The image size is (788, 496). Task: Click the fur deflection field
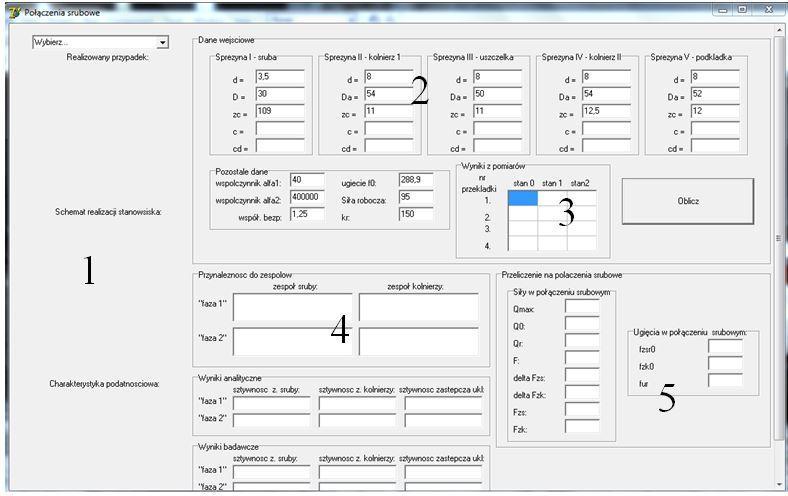click(725, 380)
